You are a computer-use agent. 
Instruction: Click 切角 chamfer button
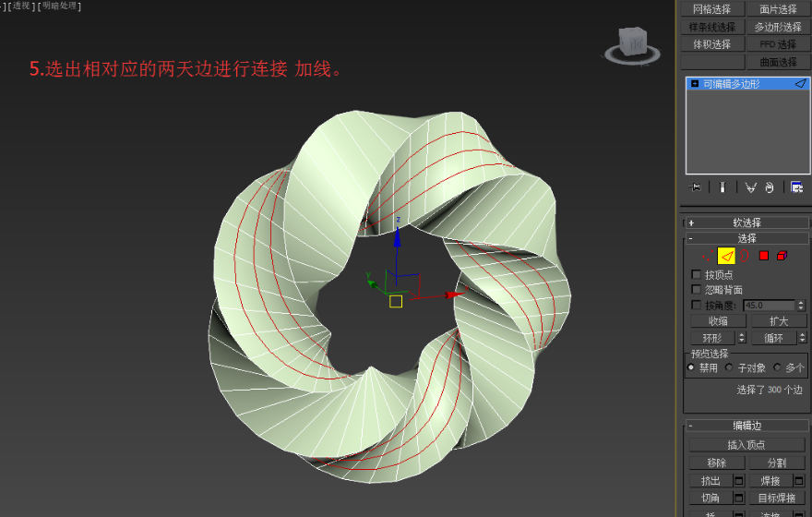[x=710, y=499]
